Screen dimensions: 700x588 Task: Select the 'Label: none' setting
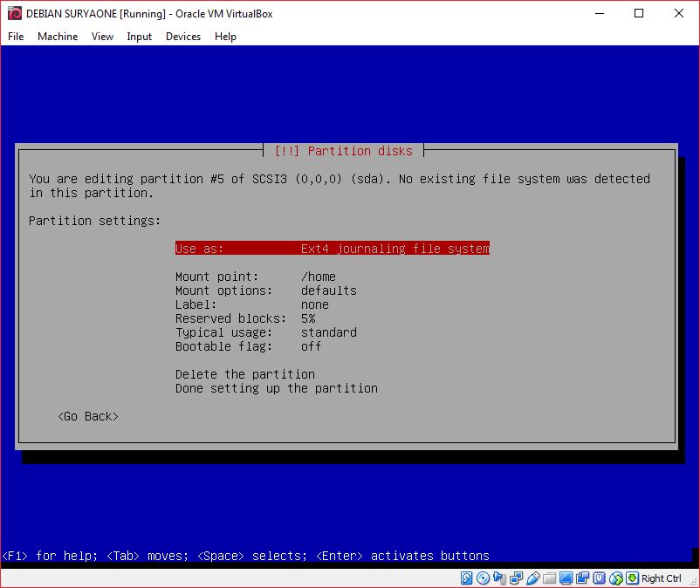(252, 304)
